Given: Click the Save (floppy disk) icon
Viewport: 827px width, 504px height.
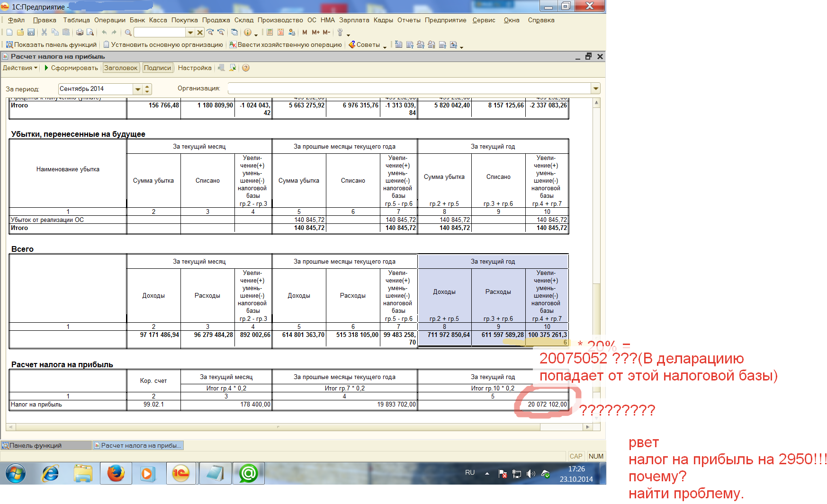Looking at the screenshot, I should (31, 32).
